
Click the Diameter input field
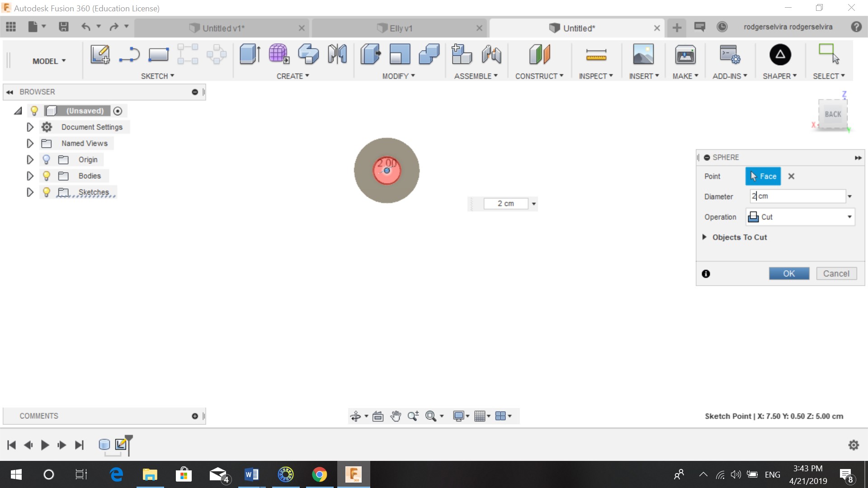[x=798, y=196]
